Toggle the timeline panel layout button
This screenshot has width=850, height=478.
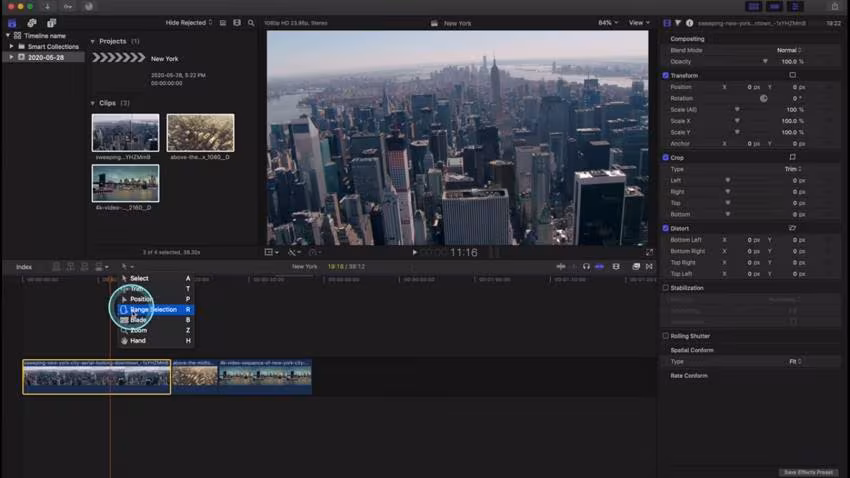pyautogui.click(x=774, y=7)
